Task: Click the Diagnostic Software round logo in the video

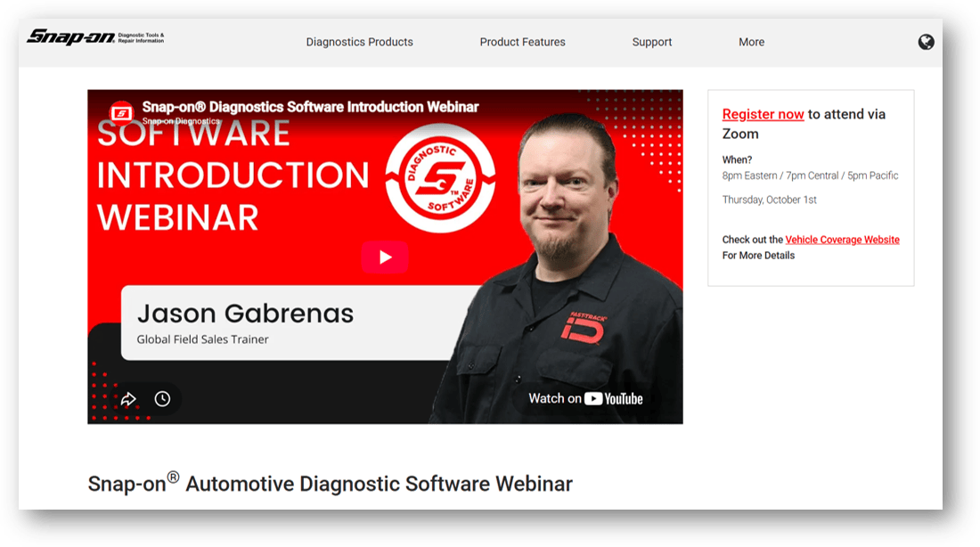Action: point(441,178)
